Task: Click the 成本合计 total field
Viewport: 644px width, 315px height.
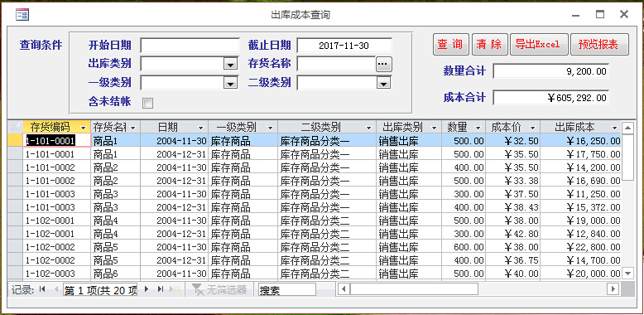Action: (x=550, y=98)
